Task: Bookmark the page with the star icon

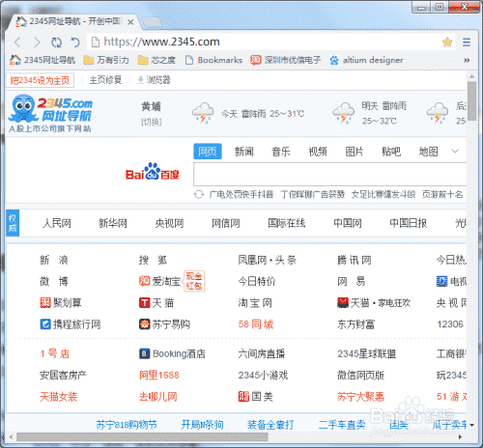Action: (447, 42)
